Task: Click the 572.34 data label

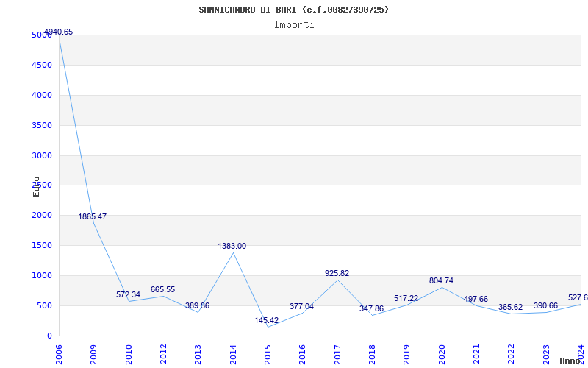Action: [x=128, y=295]
